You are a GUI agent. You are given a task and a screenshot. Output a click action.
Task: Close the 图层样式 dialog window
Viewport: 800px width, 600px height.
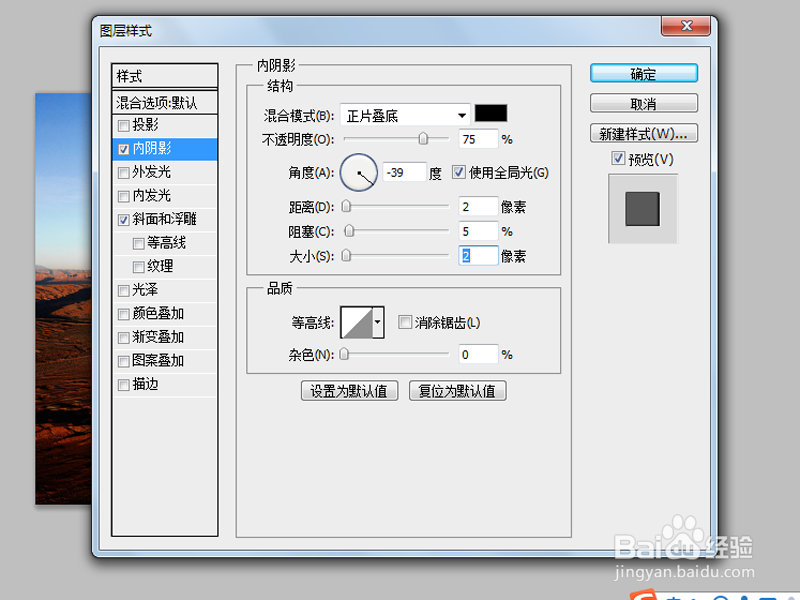click(x=686, y=26)
